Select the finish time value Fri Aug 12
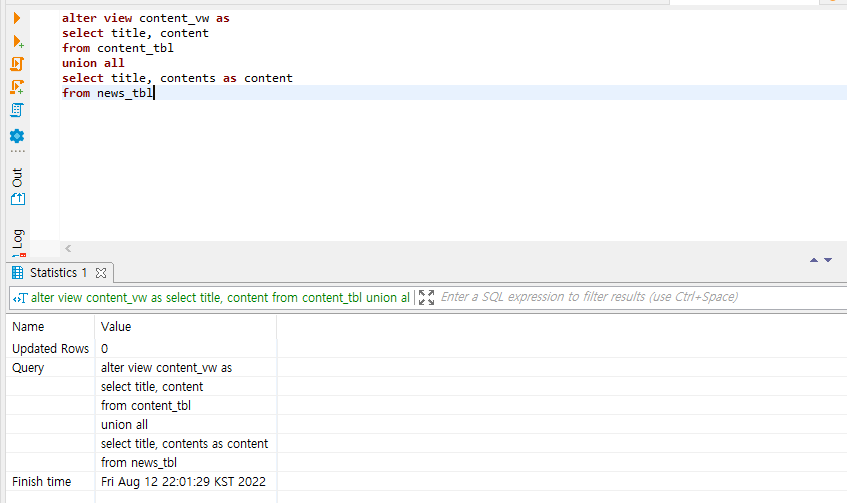 183,481
